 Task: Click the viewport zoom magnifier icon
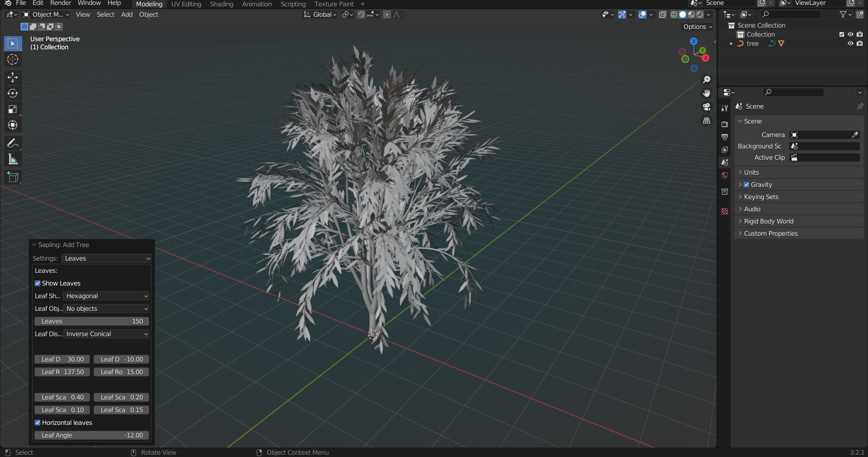point(707,80)
